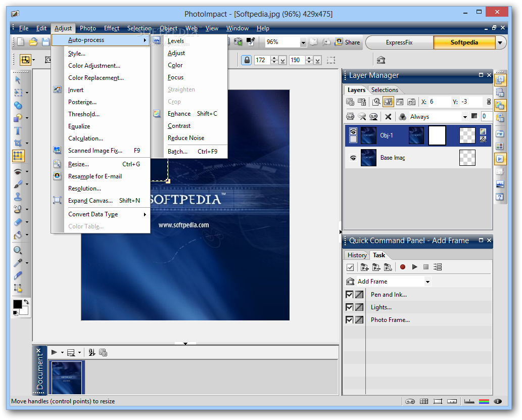Toggle visibility of Base Image layer

pos(353,158)
